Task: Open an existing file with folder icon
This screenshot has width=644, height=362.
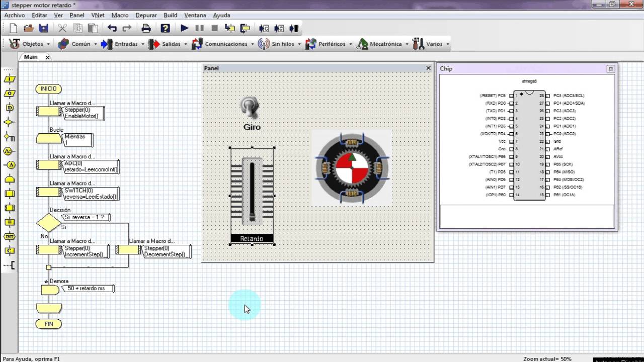Action: point(28,28)
